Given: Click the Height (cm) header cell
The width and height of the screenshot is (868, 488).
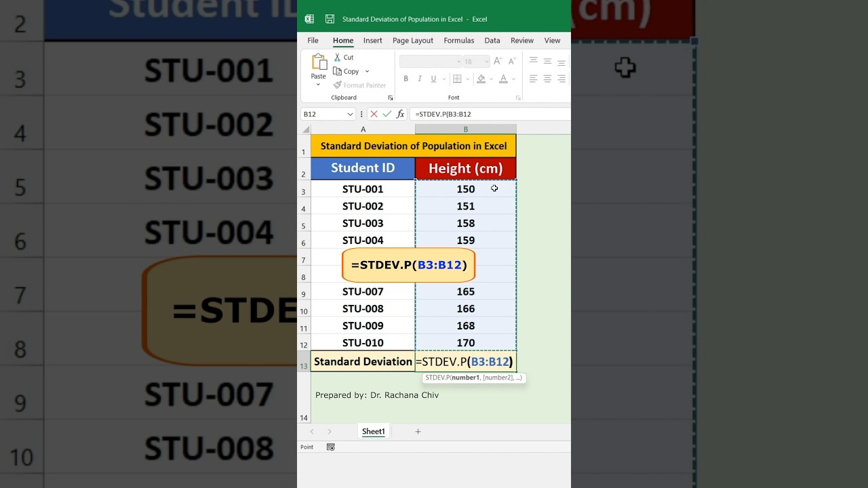Looking at the screenshot, I should click(x=465, y=169).
